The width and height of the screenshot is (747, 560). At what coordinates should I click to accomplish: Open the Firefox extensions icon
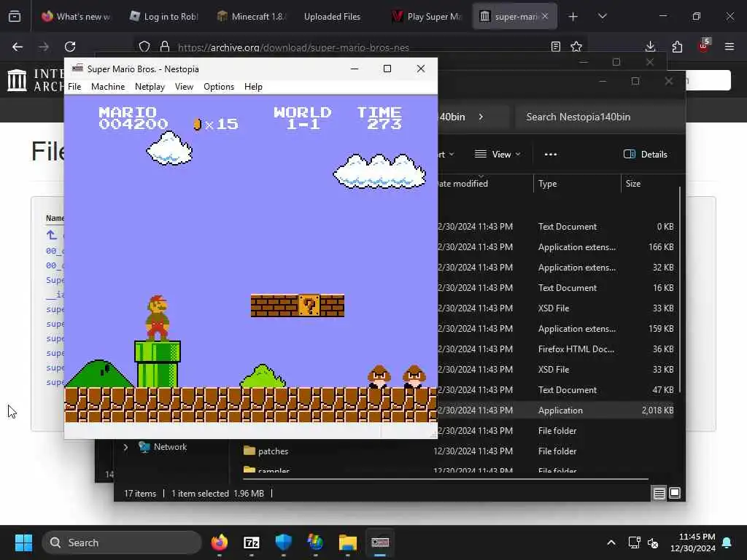[x=677, y=47]
